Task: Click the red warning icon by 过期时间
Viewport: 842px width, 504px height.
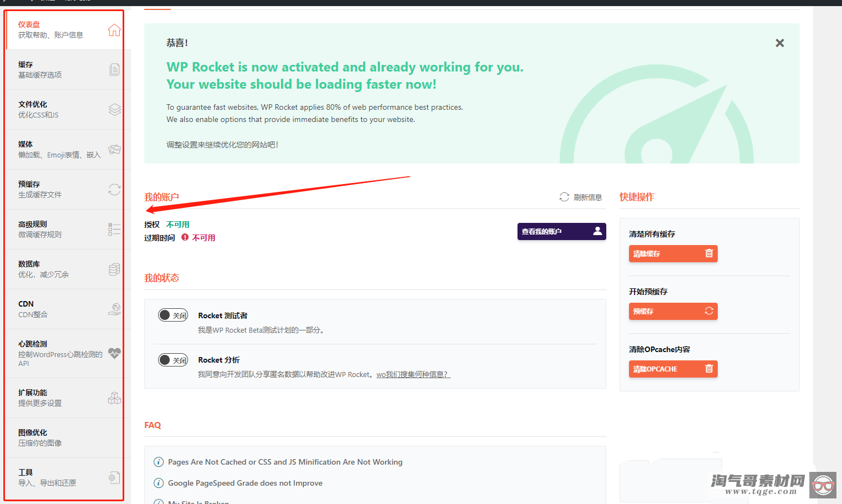Action: tap(185, 237)
